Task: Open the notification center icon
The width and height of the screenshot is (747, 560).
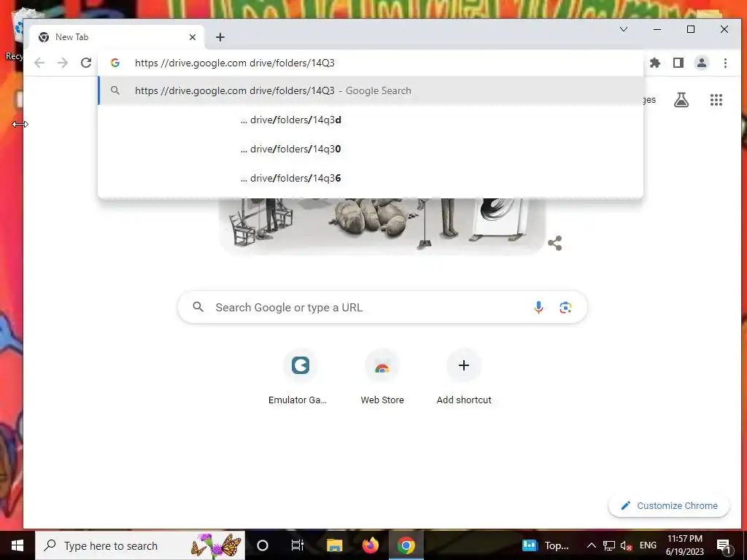Action: (724, 545)
